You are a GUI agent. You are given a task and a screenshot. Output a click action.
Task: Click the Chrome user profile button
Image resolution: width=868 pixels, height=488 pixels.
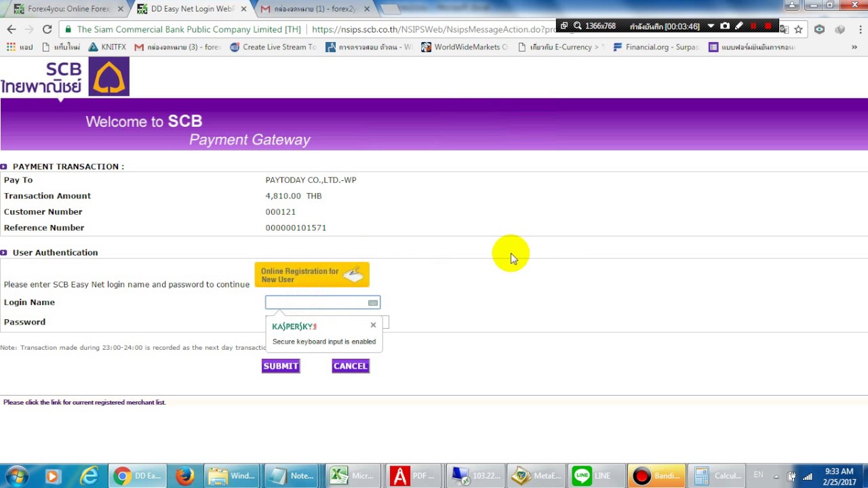791,5
